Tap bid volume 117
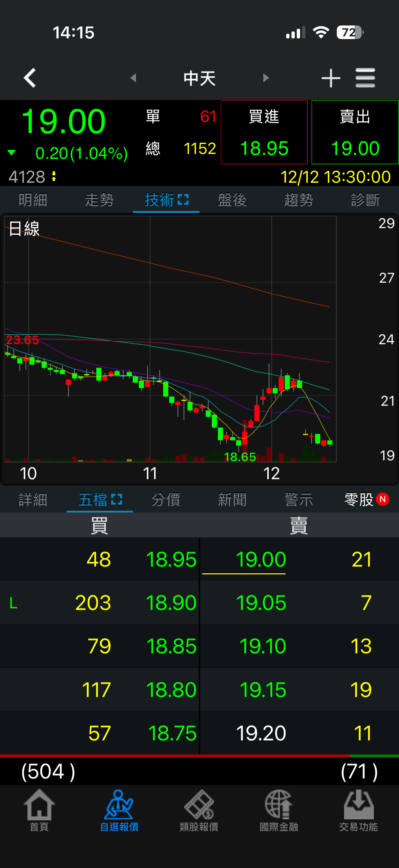The width and height of the screenshot is (399, 868). point(96,690)
